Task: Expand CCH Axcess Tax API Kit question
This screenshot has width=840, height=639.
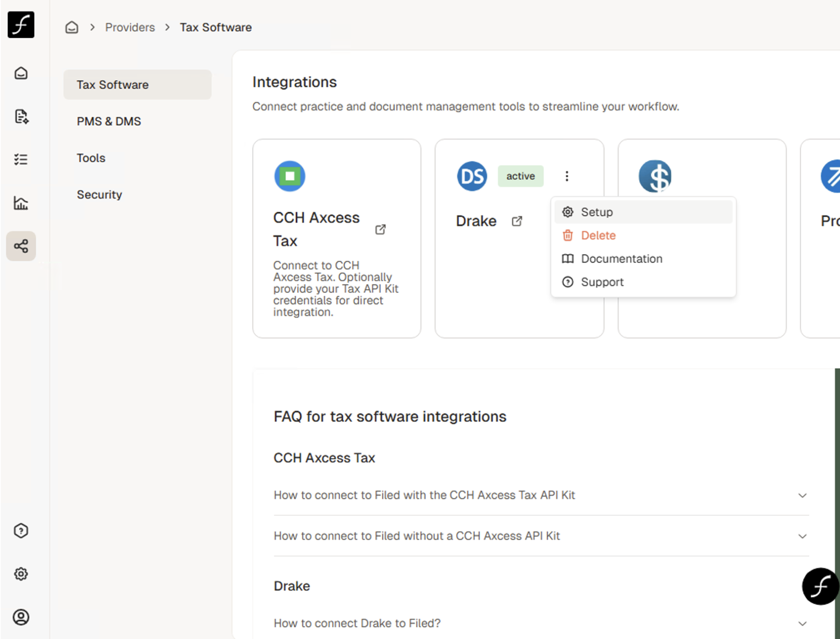Action: click(x=542, y=495)
